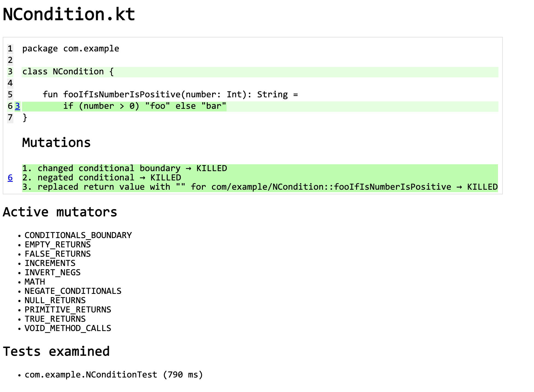Viewport: 534px width, 392px height.
Task: Click the Mutations section heading
Action: click(56, 143)
